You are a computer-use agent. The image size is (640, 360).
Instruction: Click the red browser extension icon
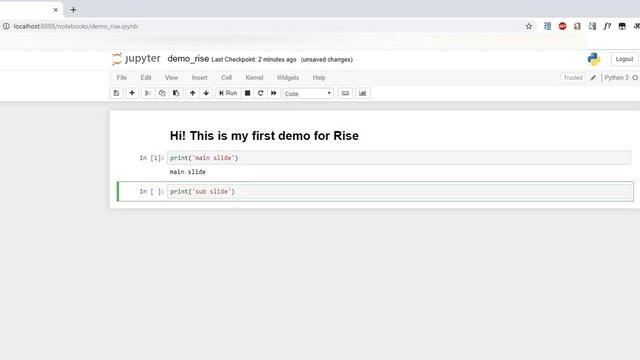(562, 26)
